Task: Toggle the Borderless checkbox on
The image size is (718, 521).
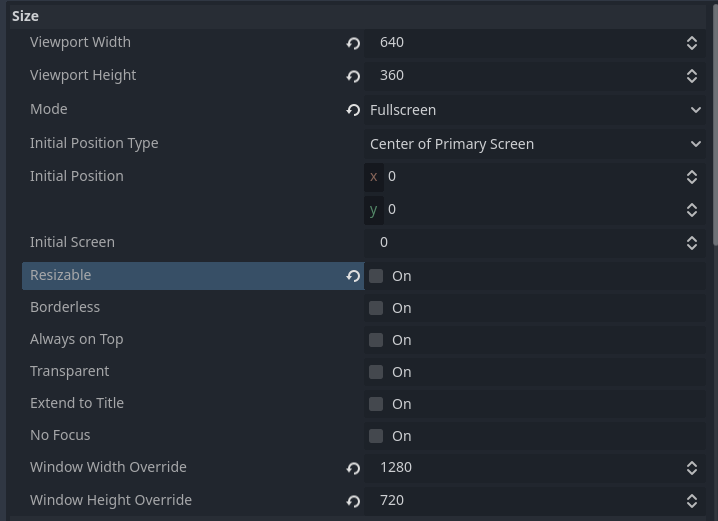Action: click(x=376, y=308)
